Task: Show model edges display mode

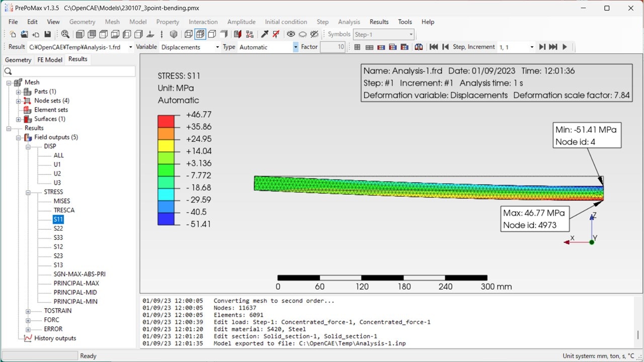Action: [212, 34]
